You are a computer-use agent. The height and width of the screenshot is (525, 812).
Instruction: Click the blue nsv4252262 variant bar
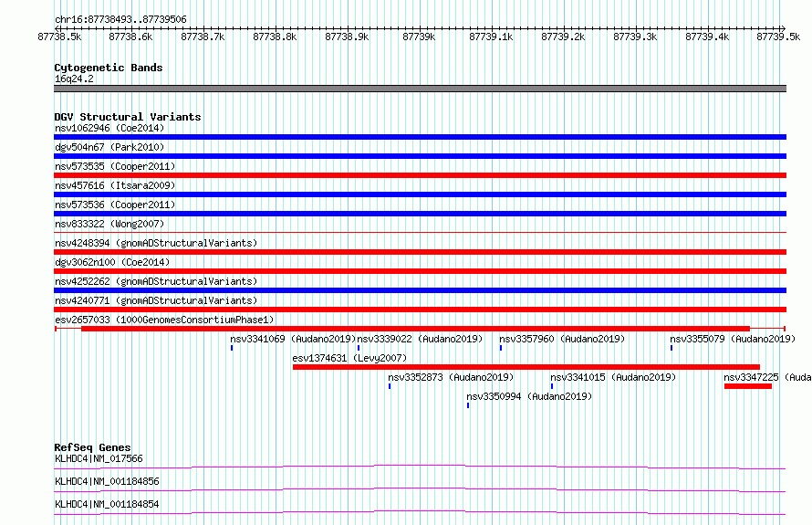pos(420,290)
